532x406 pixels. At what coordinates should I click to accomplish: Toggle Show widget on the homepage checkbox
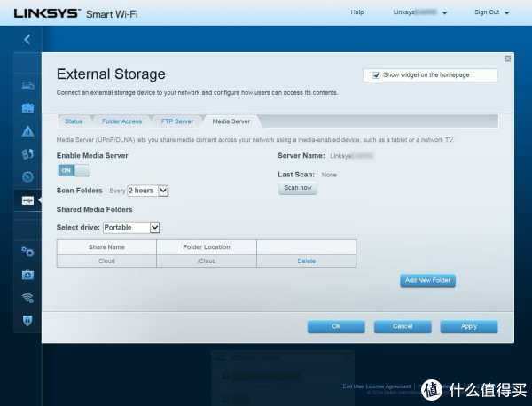click(x=376, y=75)
